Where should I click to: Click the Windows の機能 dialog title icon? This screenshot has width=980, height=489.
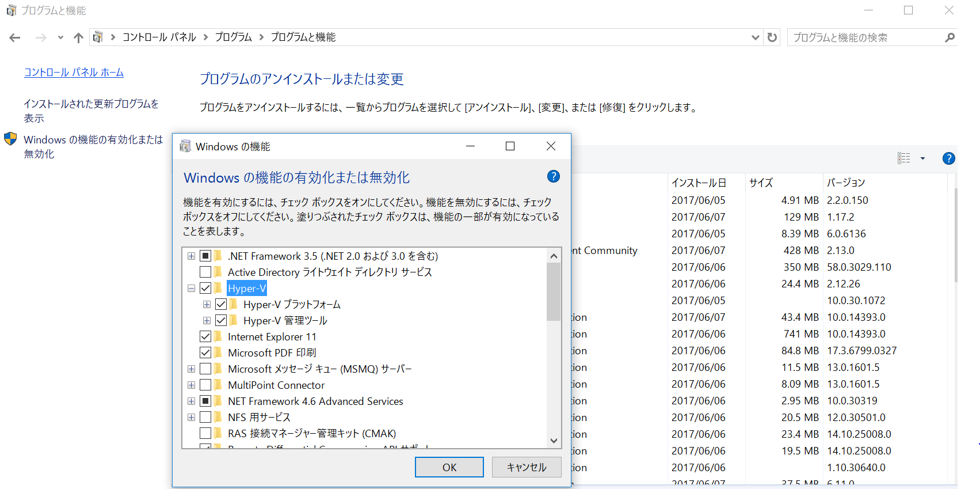185,146
